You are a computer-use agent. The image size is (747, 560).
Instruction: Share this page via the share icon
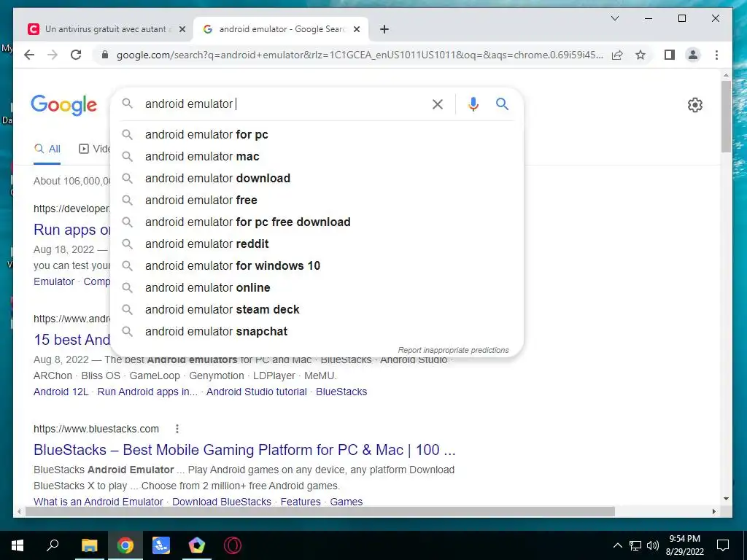[x=617, y=55]
